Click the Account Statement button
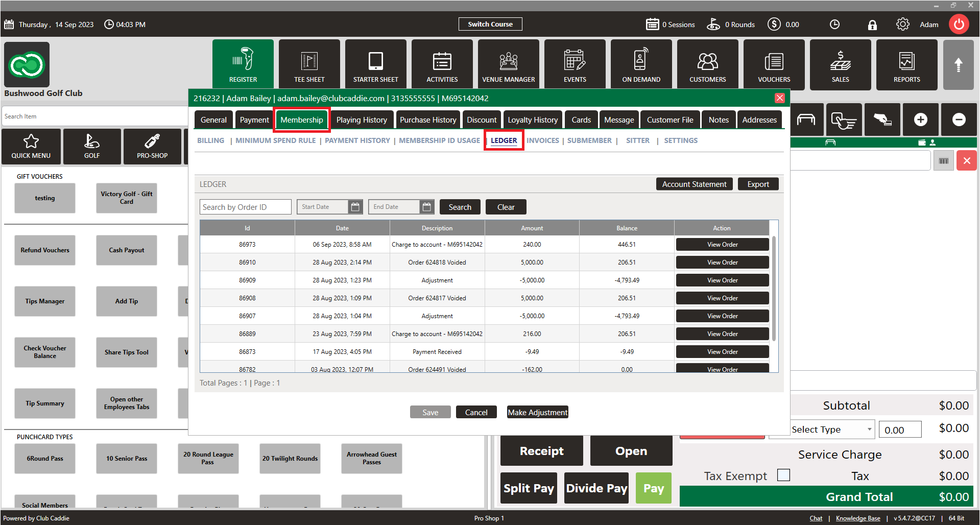Viewport: 980px width, 525px height. pyautogui.click(x=694, y=184)
